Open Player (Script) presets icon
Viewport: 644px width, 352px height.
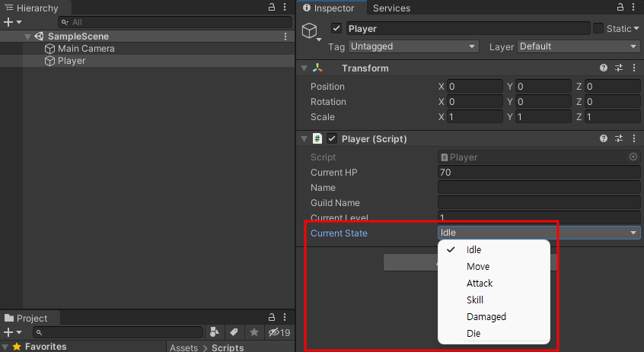coord(619,138)
